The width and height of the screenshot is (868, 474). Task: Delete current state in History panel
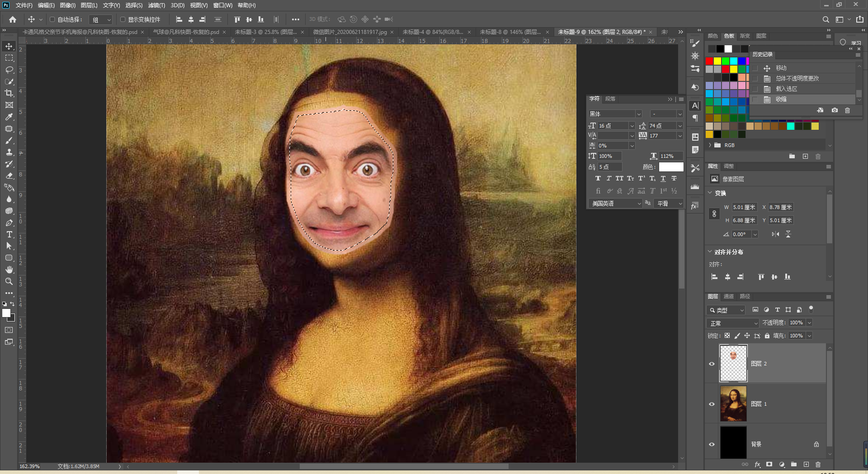pos(848,110)
